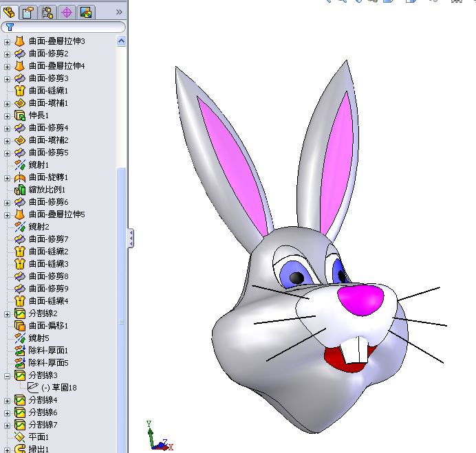Viewport: 476px width, 453px height.
Task: Click the filter funnel icon
Action: coord(10,27)
